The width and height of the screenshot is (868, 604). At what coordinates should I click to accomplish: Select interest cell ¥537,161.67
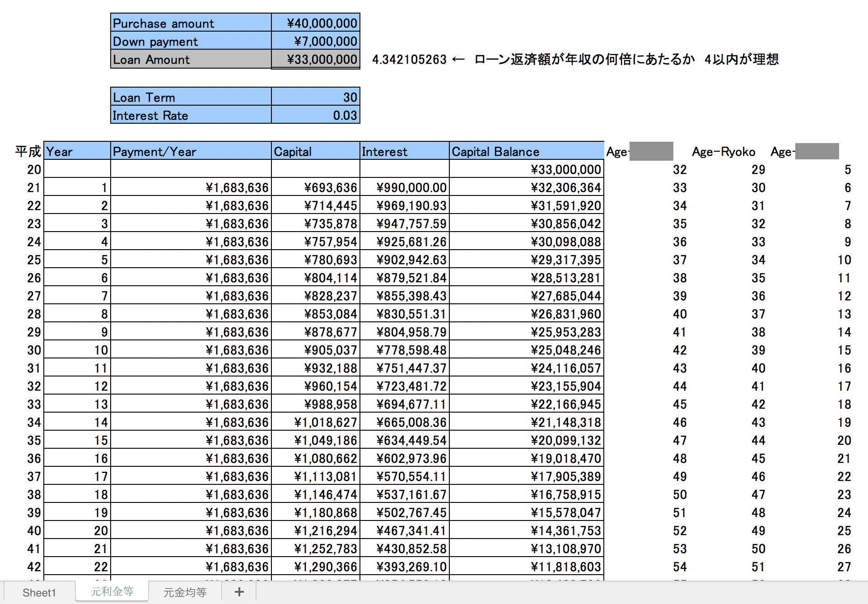point(405,494)
